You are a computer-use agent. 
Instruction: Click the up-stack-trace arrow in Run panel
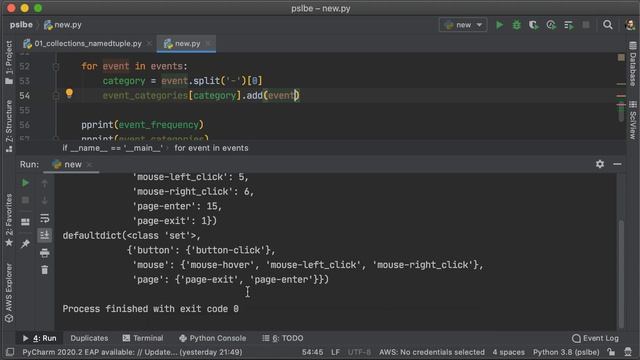[44, 184]
